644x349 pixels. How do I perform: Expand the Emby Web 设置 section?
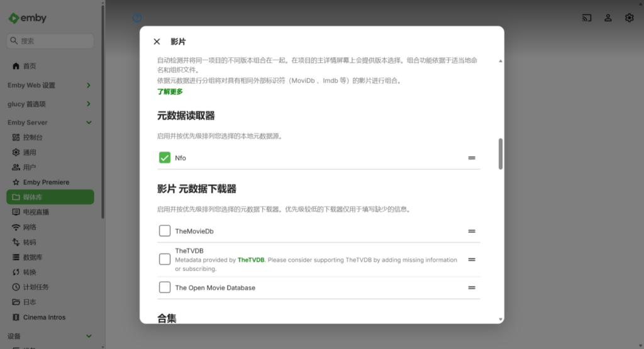tap(88, 86)
